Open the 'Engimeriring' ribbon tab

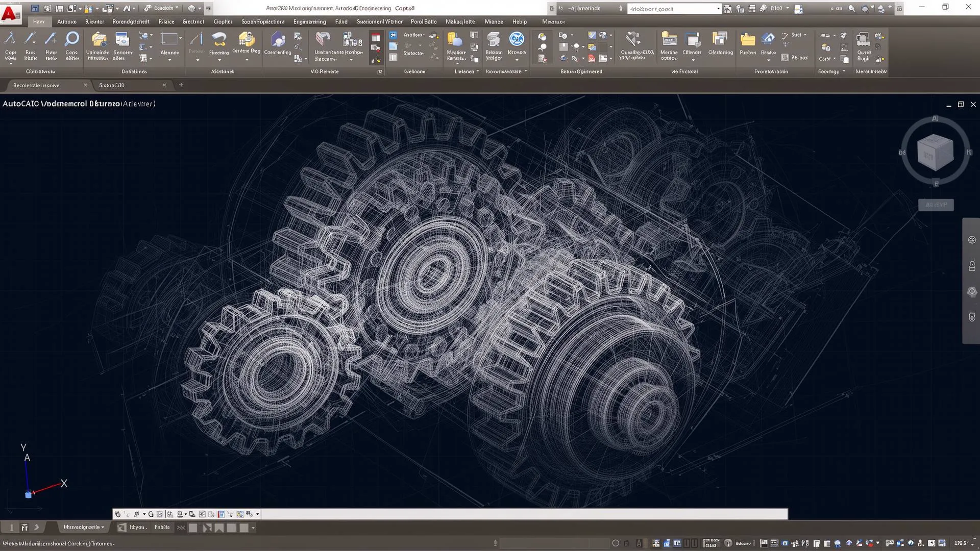click(309, 21)
